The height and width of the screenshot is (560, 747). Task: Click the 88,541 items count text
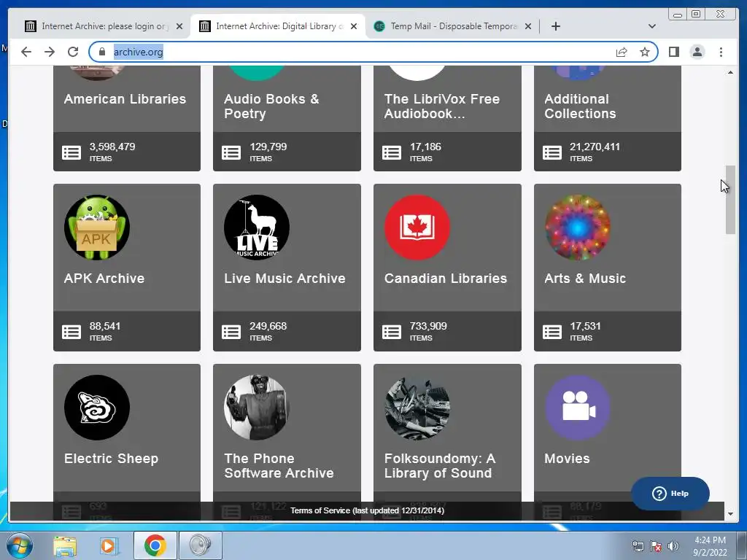pyautogui.click(x=105, y=332)
